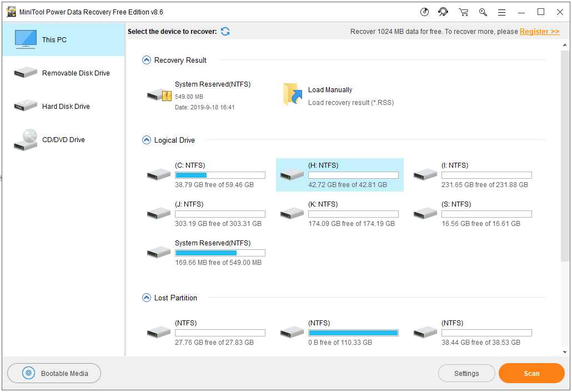Select the This PC drive icon in sidebar
Screen dimensions: 572x392
pos(26,39)
